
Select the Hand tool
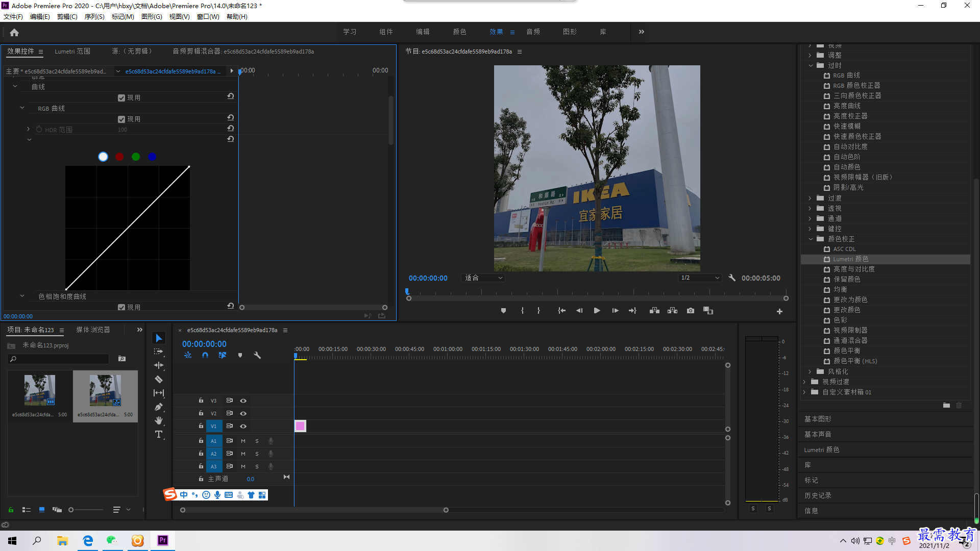click(159, 420)
